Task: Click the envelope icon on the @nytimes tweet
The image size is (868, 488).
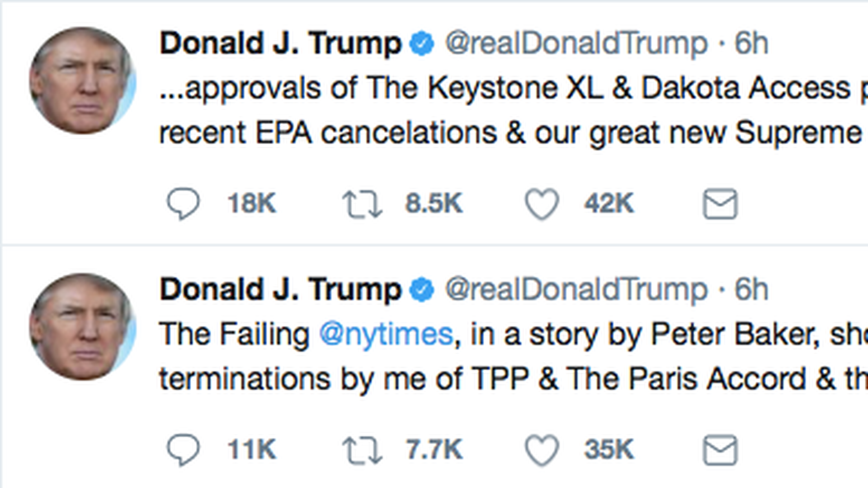Action: point(720,450)
